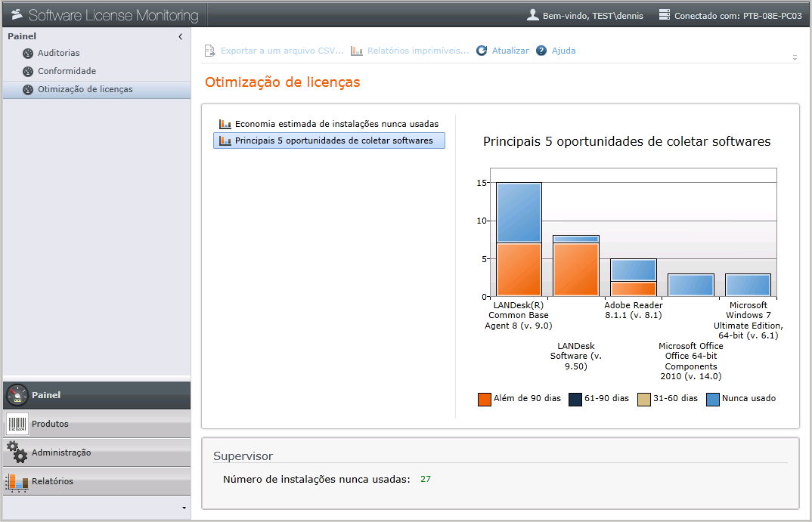Click the Ajuda link
The image size is (812, 522).
tap(563, 51)
